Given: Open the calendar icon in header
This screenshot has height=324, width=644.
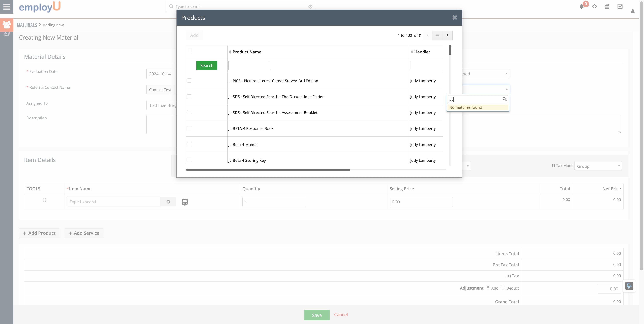Looking at the screenshot, I should [x=607, y=7].
